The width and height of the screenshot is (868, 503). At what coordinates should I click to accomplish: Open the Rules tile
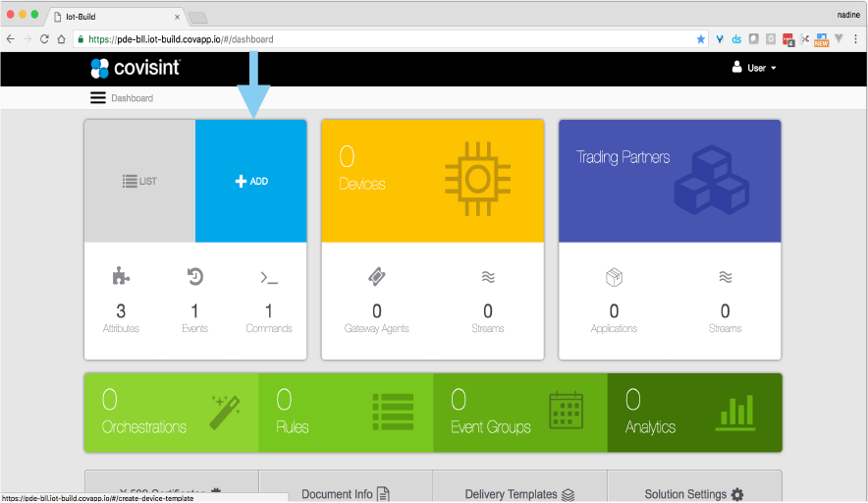click(345, 413)
